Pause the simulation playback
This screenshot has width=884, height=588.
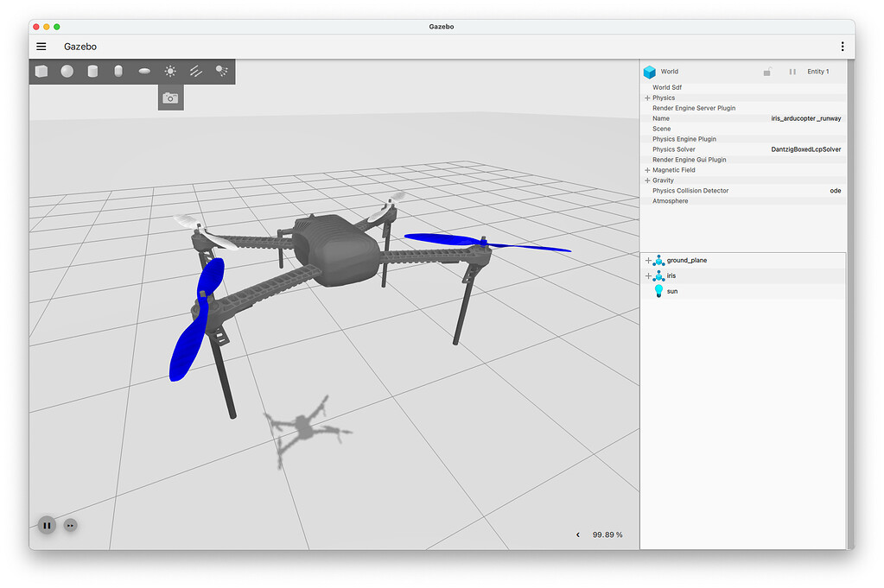pos(46,525)
